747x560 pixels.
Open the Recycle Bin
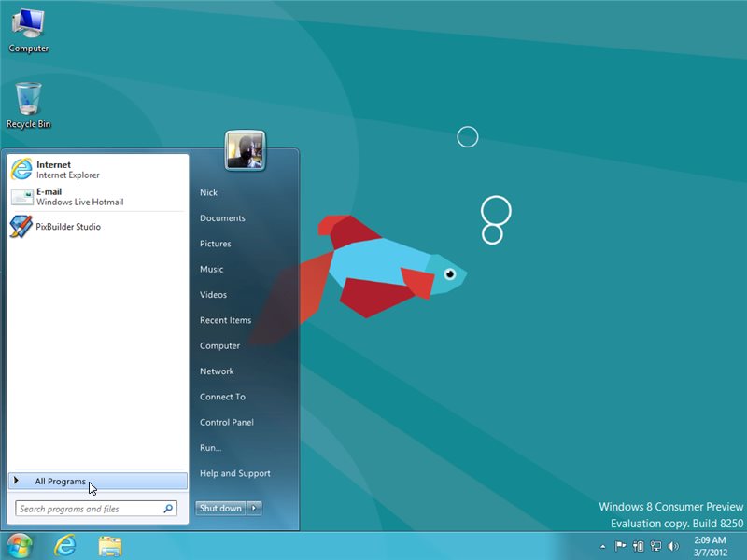pyautogui.click(x=28, y=101)
